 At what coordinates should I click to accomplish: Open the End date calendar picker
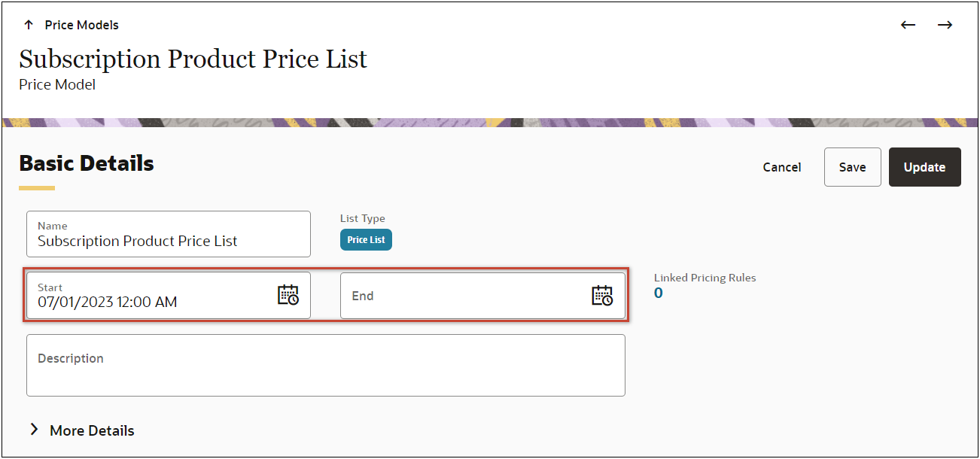point(602,296)
